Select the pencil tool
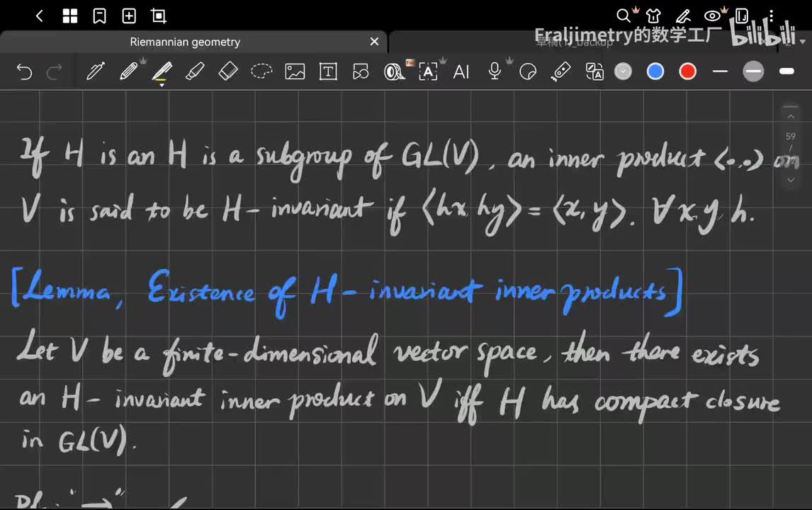Screen dimensions: 812x510 coord(128,72)
